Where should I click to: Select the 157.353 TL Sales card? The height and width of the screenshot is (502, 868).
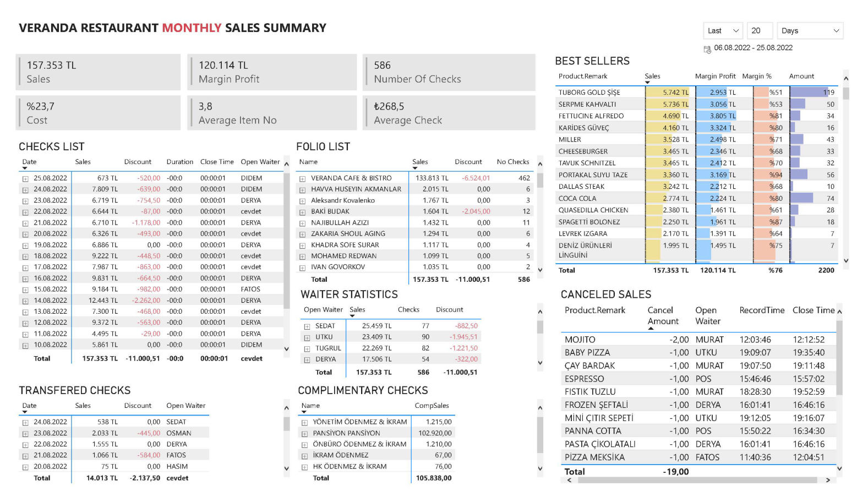point(98,72)
